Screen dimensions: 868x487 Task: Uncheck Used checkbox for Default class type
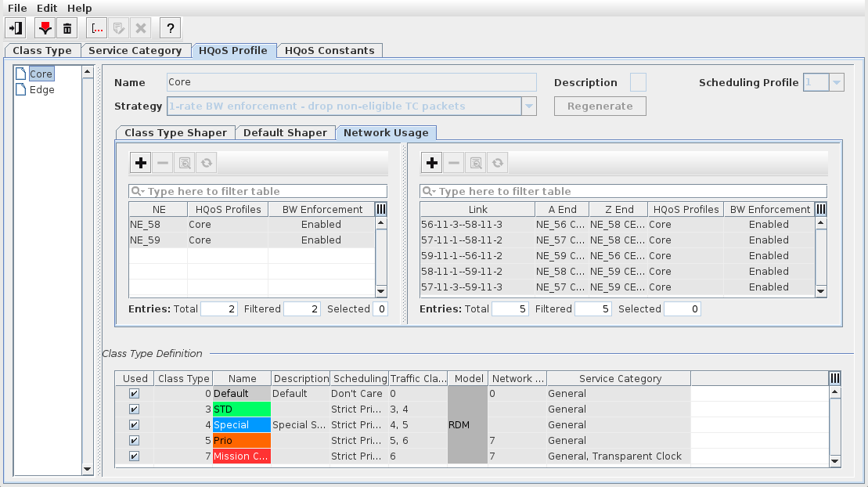134,394
